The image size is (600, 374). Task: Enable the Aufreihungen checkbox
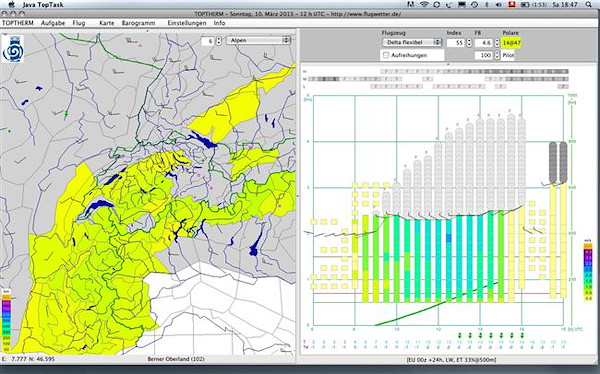tap(386, 55)
